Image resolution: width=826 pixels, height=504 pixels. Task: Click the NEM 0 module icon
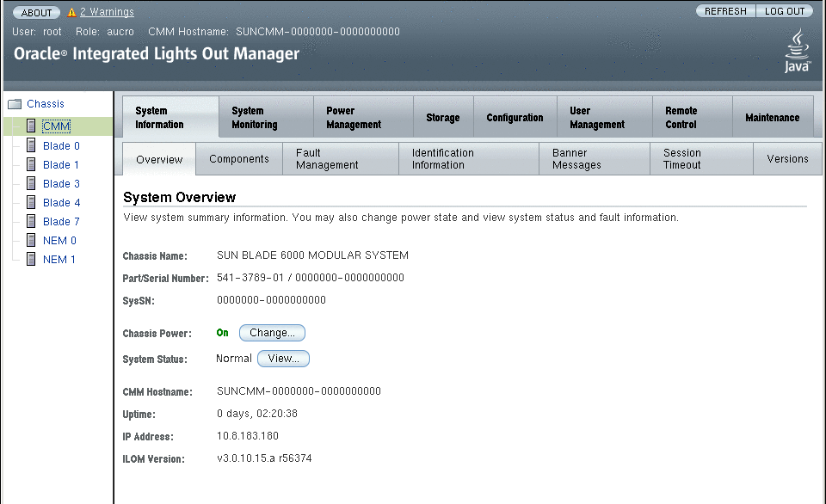coord(31,240)
